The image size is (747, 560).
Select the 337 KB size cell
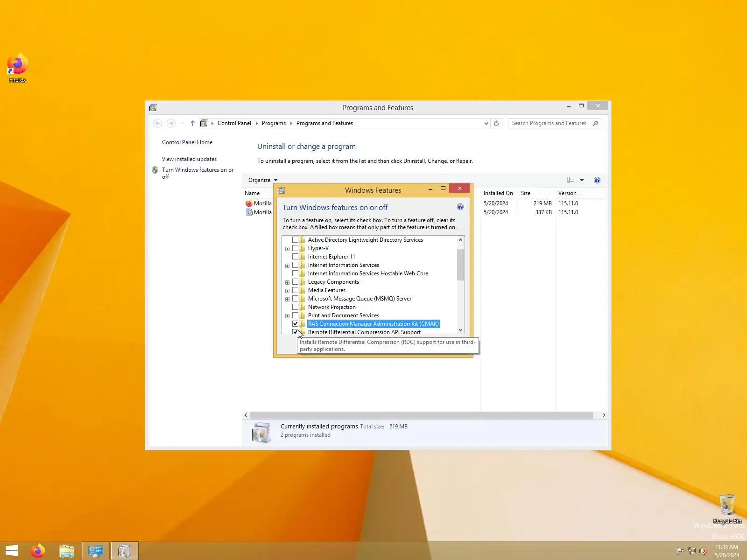(x=543, y=212)
